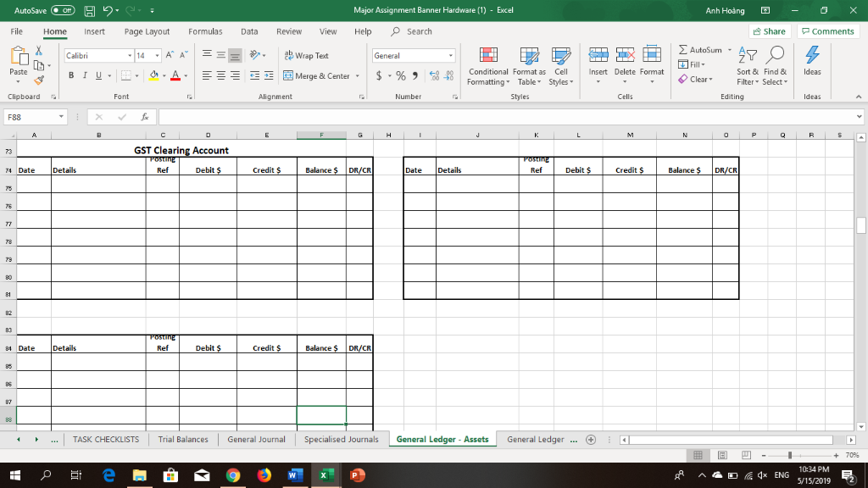
Task: Click the Comments button
Action: (x=827, y=30)
